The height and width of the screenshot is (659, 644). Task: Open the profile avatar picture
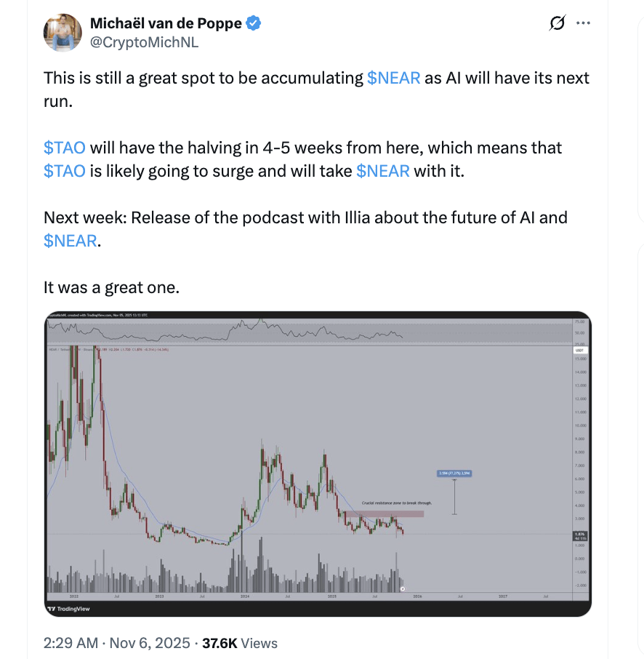tap(63, 32)
